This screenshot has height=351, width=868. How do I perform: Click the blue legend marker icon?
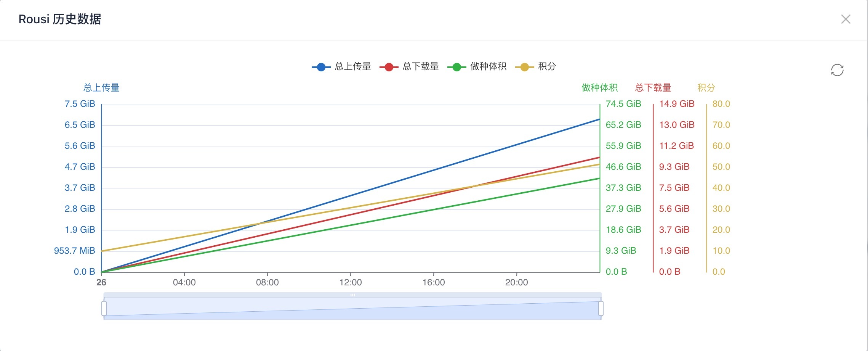[x=321, y=67]
